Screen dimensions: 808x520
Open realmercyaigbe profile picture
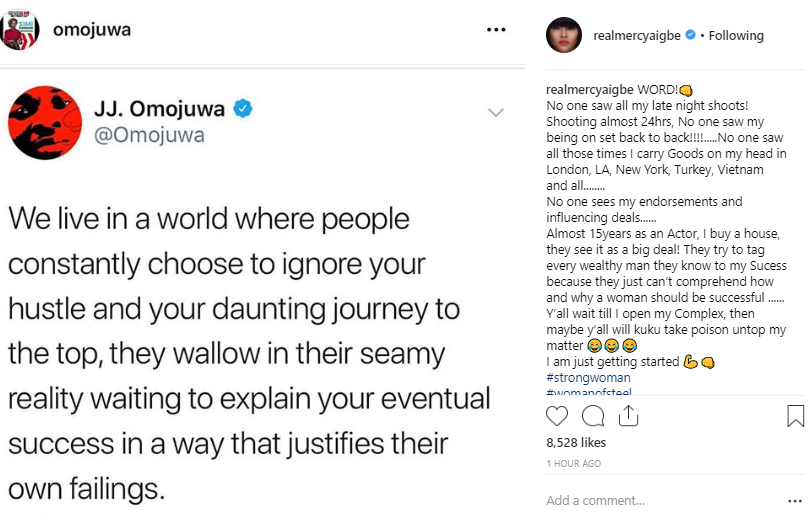pos(563,35)
